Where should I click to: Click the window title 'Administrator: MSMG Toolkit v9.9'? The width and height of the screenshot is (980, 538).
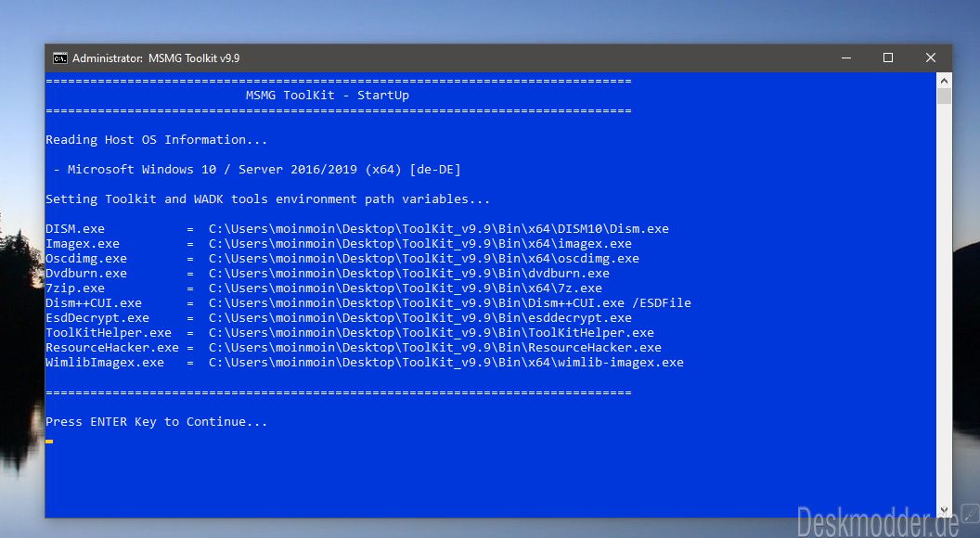pyautogui.click(x=156, y=58)
